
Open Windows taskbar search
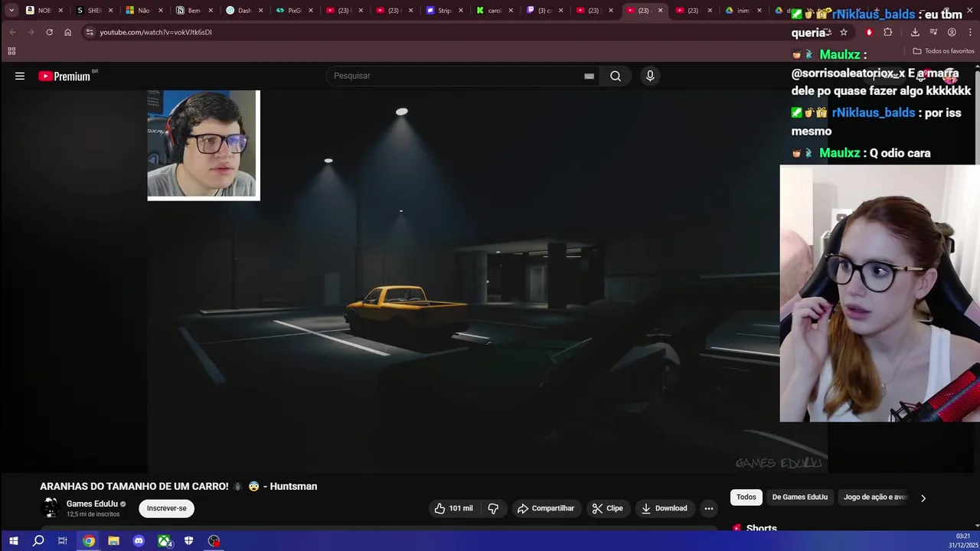[38, 541]
